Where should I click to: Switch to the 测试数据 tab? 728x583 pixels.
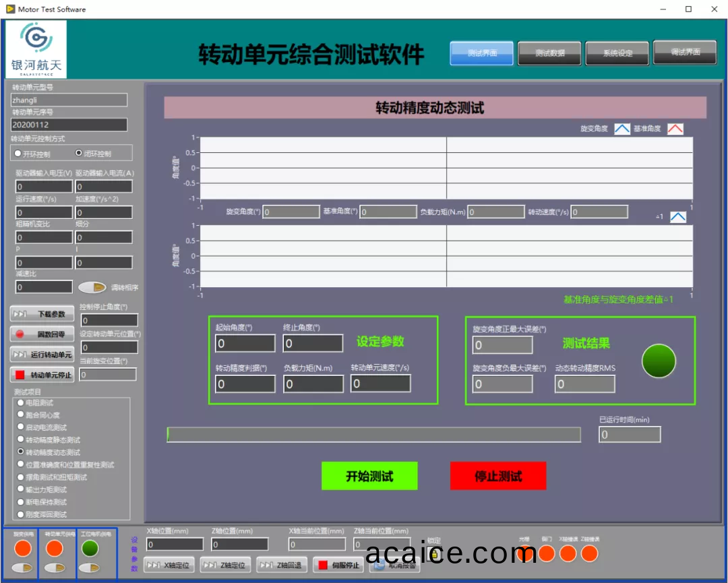tap(549, 53)
